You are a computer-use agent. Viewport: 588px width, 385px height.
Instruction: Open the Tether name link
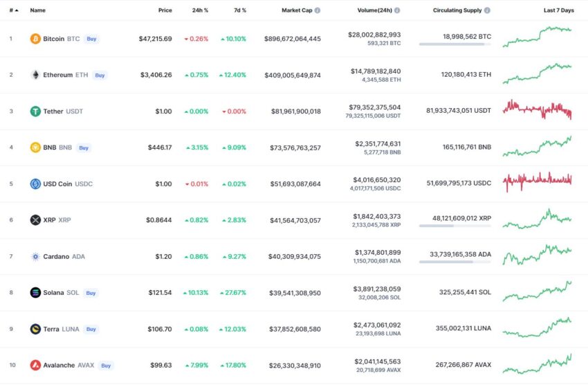point(53,111)
